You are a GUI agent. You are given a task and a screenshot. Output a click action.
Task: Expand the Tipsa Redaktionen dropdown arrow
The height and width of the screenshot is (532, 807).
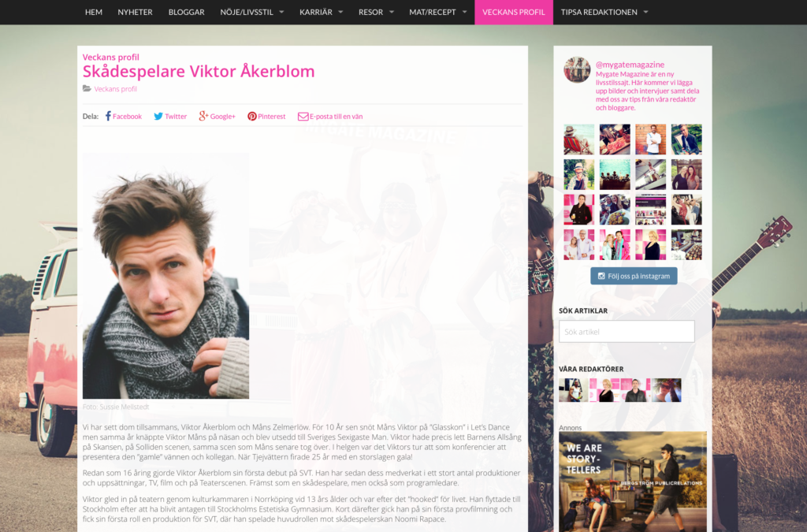[645, 12]
